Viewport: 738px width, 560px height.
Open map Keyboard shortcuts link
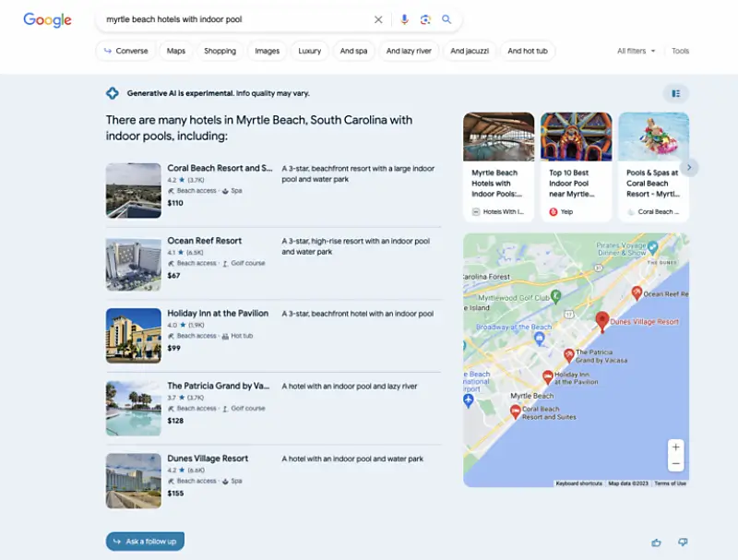pos(579,483)
